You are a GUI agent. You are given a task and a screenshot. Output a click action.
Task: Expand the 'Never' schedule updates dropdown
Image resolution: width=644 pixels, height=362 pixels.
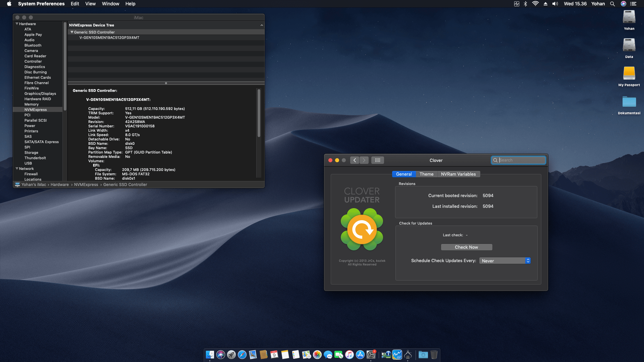504,260
